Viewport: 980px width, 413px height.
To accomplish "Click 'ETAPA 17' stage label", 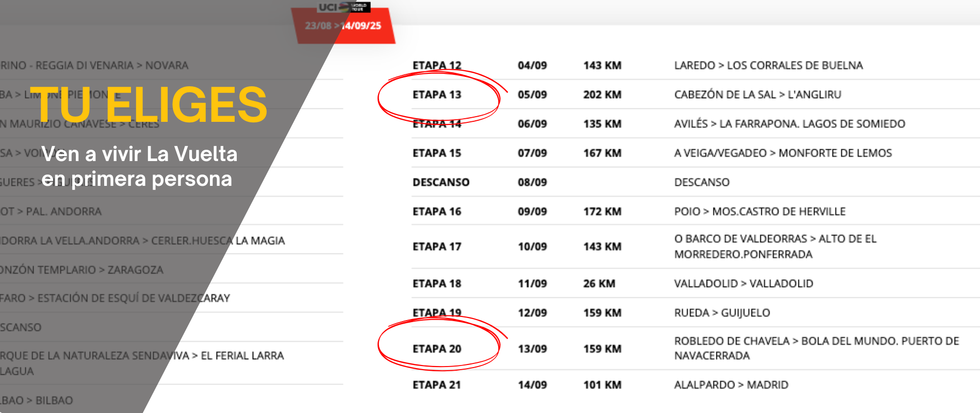I will coord(437,247).
